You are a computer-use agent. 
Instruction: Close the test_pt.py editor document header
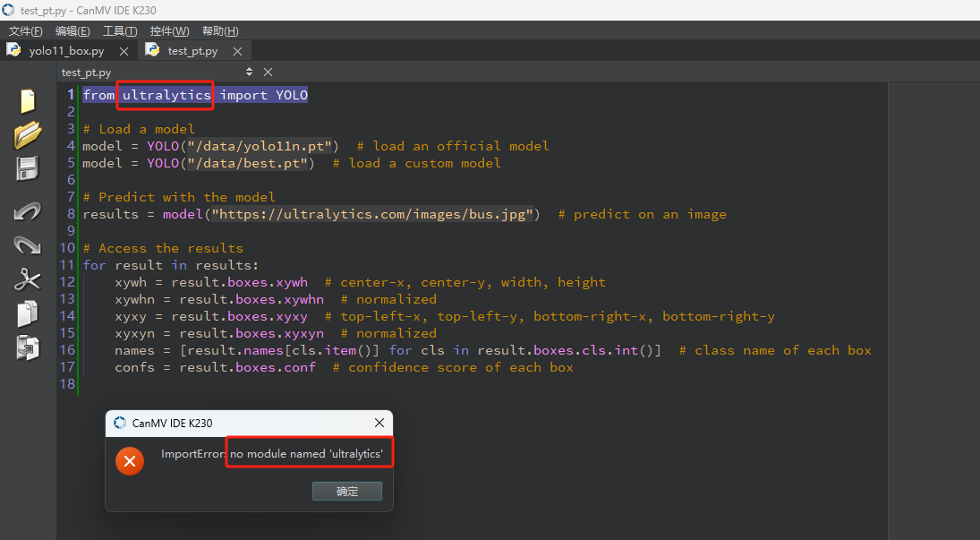coord(268,72)
